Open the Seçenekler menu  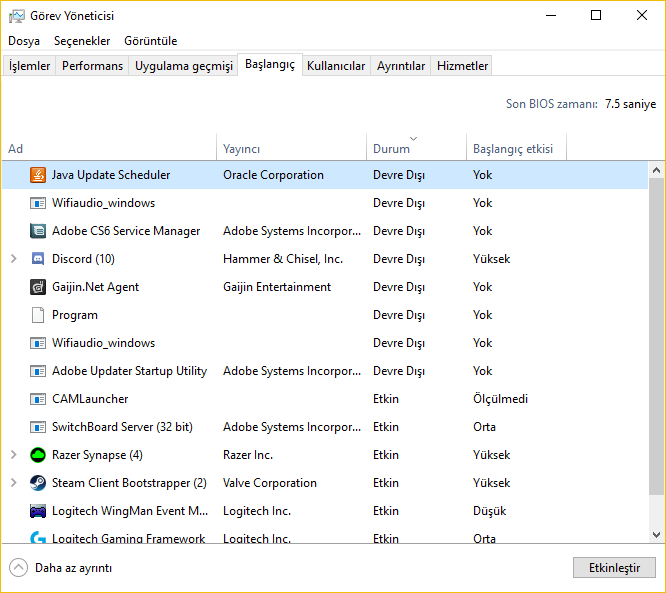tap(82, 41)
